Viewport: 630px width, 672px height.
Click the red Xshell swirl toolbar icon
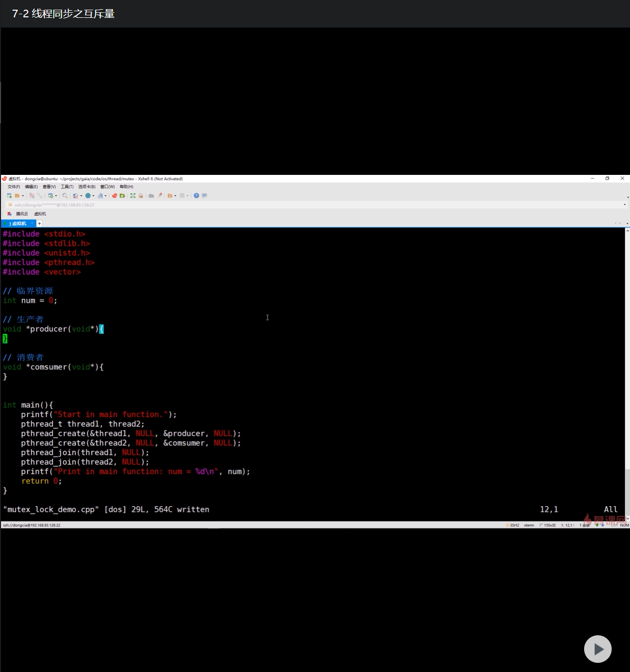tap(115, 196)
